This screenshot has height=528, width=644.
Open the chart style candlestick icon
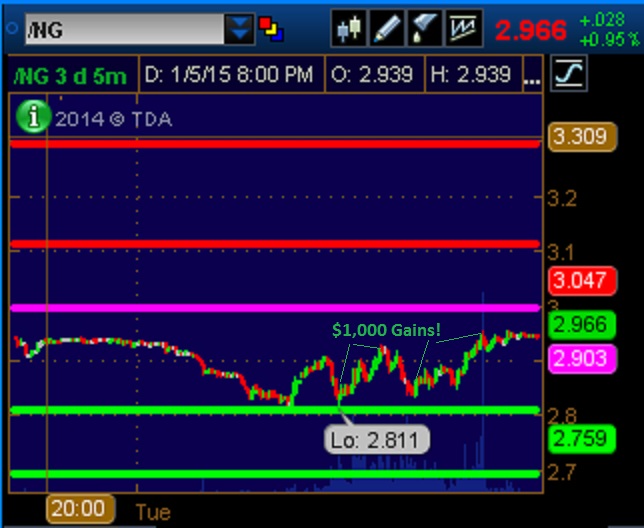(x=349, y=29)
